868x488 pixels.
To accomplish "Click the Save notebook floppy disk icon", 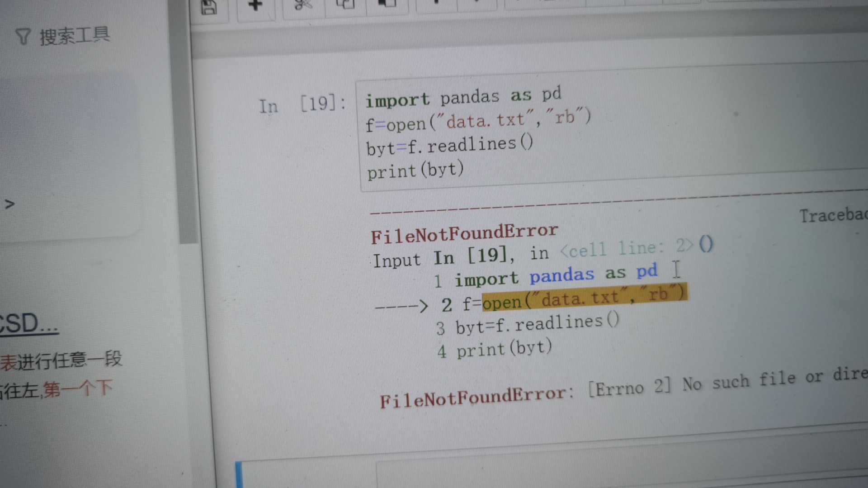I will 209,6.
